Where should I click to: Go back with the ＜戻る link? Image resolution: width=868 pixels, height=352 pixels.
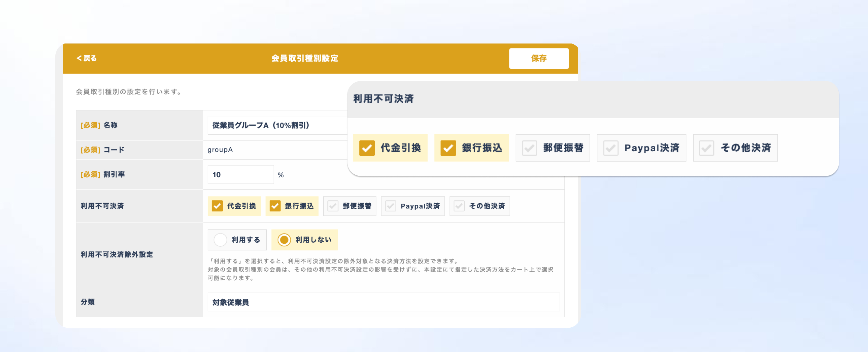pos(87,58)
